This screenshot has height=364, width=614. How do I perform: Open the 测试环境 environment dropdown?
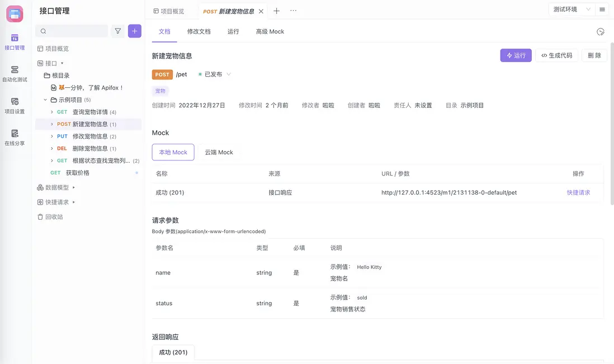(572, 10)
